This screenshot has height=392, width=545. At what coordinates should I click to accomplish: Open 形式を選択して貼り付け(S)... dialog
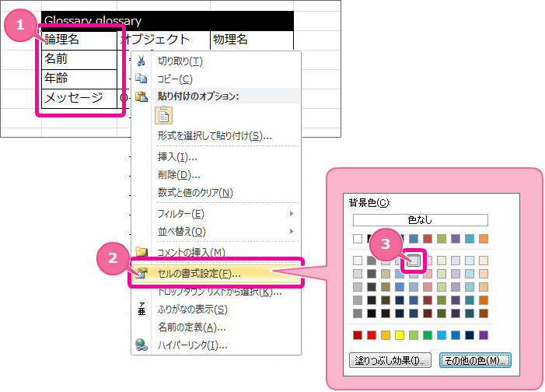[x=215, y=135]
